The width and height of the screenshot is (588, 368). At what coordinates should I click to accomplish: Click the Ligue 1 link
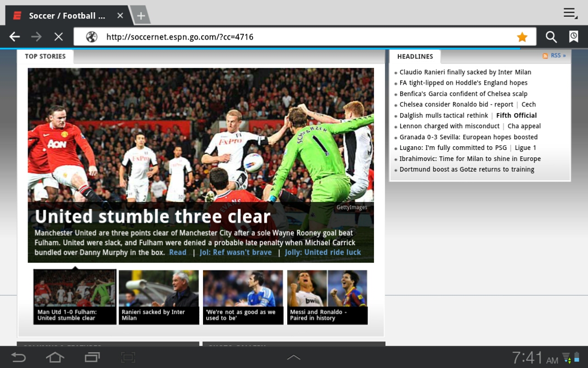(526, 148)
